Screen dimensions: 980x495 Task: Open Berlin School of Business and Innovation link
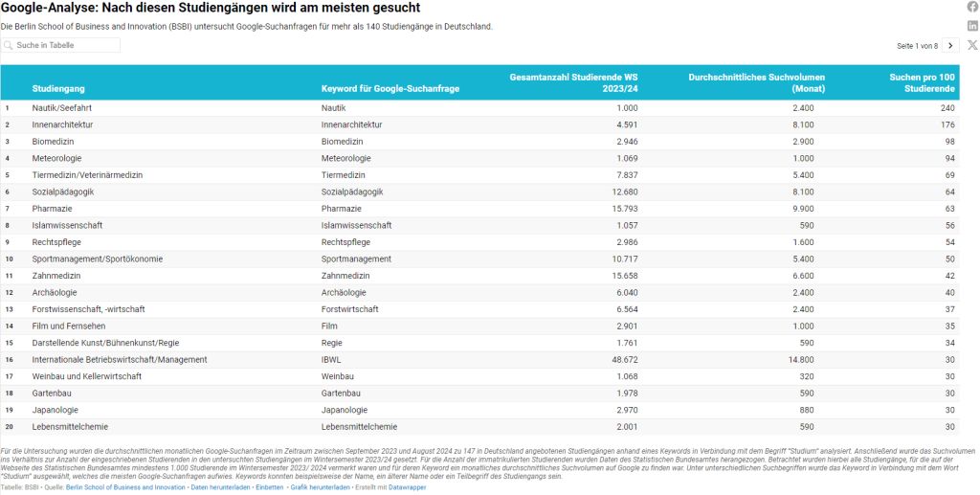125,487
